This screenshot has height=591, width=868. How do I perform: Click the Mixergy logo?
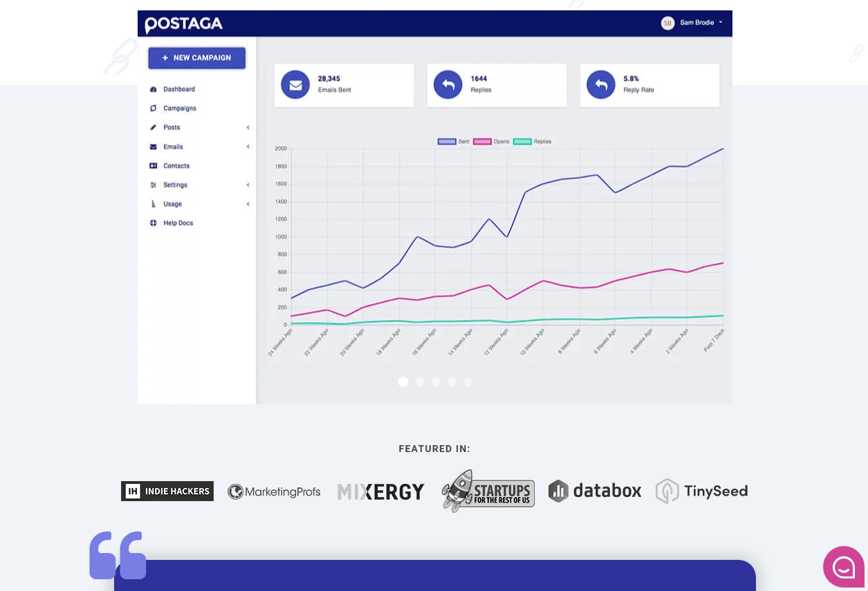point(381,491)
